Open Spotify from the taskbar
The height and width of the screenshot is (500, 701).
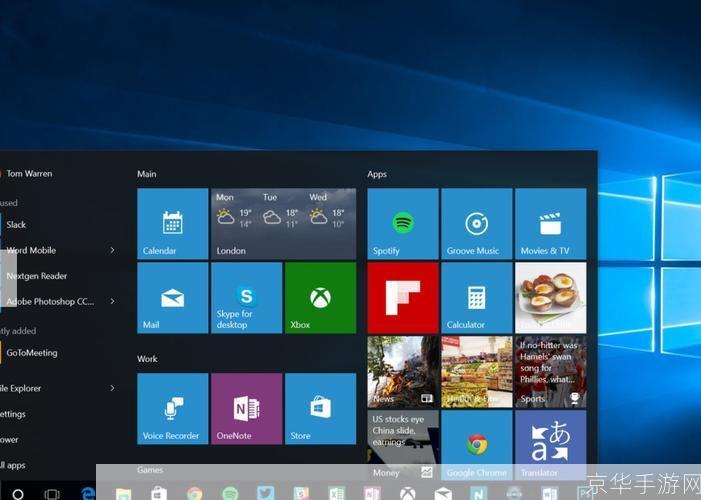(x=230, y=494)
